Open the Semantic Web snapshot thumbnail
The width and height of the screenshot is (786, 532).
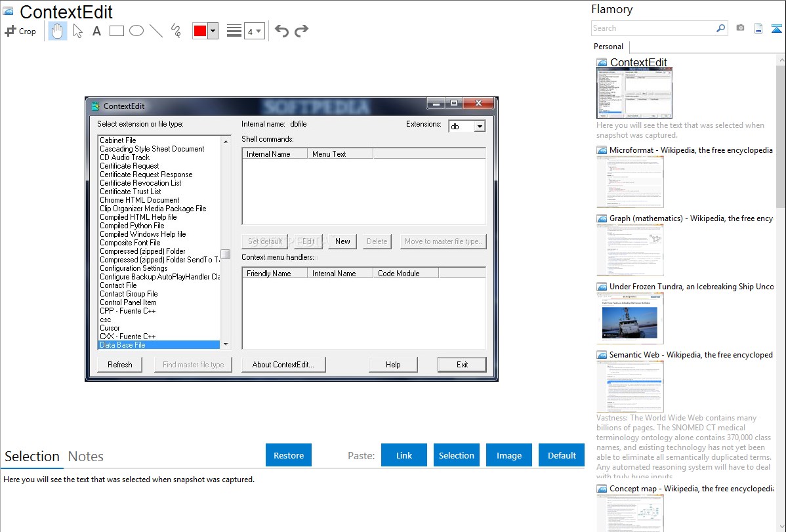[630, 386]
